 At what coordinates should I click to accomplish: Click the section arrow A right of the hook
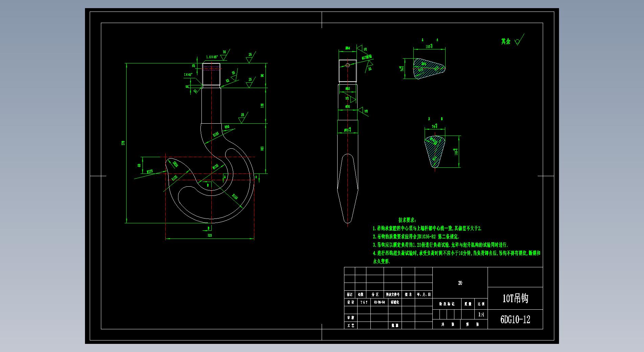coord(256,177)
